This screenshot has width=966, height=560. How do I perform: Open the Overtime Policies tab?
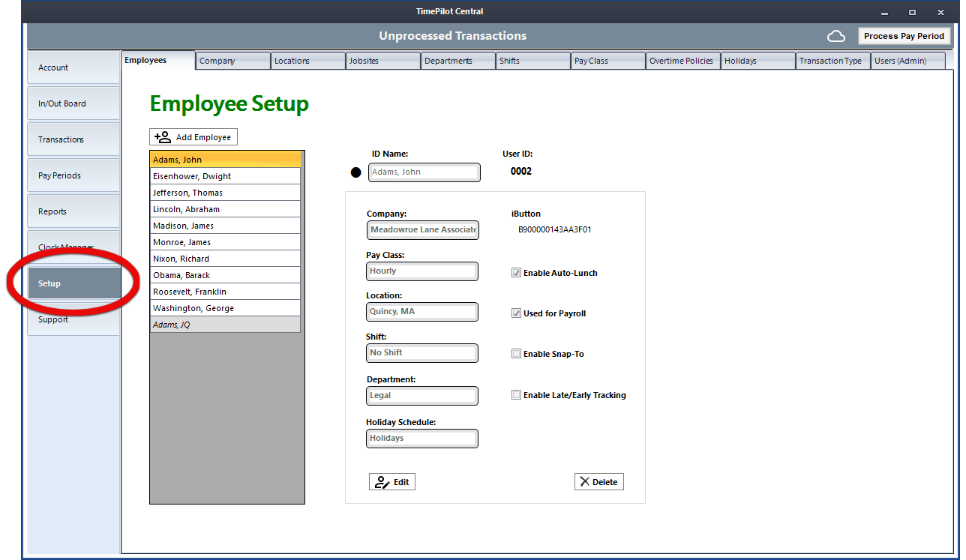click(682, 60)
